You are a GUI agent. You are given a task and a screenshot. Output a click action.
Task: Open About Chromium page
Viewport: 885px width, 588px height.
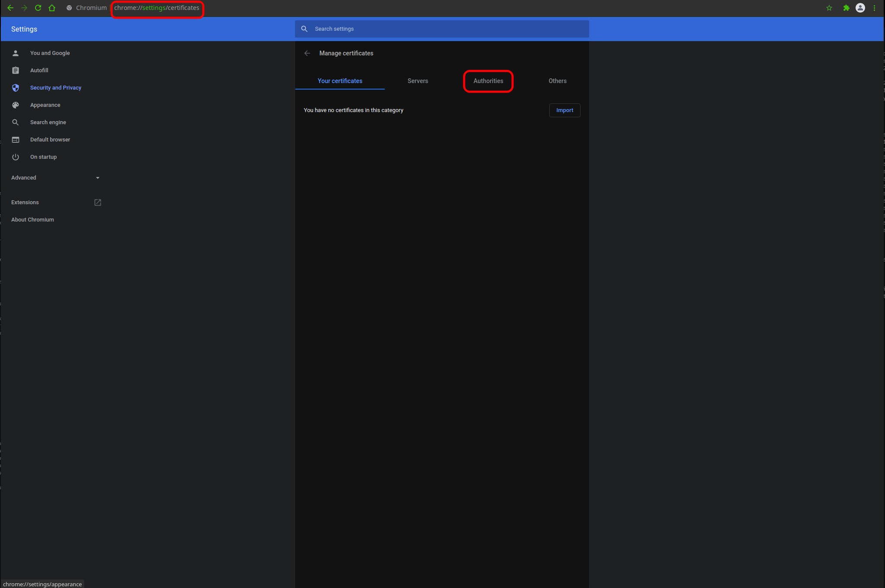click(x=32, y=220)
